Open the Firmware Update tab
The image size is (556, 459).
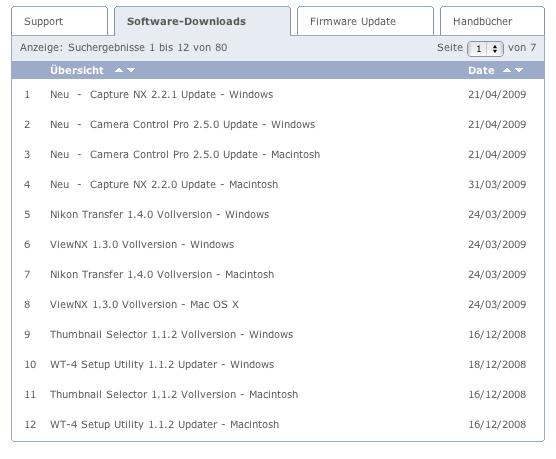pos(365,21)
